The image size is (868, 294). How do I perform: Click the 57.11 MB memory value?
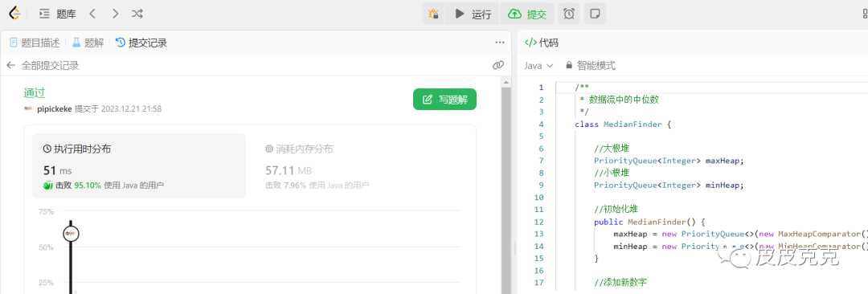[x=289, y=170]
